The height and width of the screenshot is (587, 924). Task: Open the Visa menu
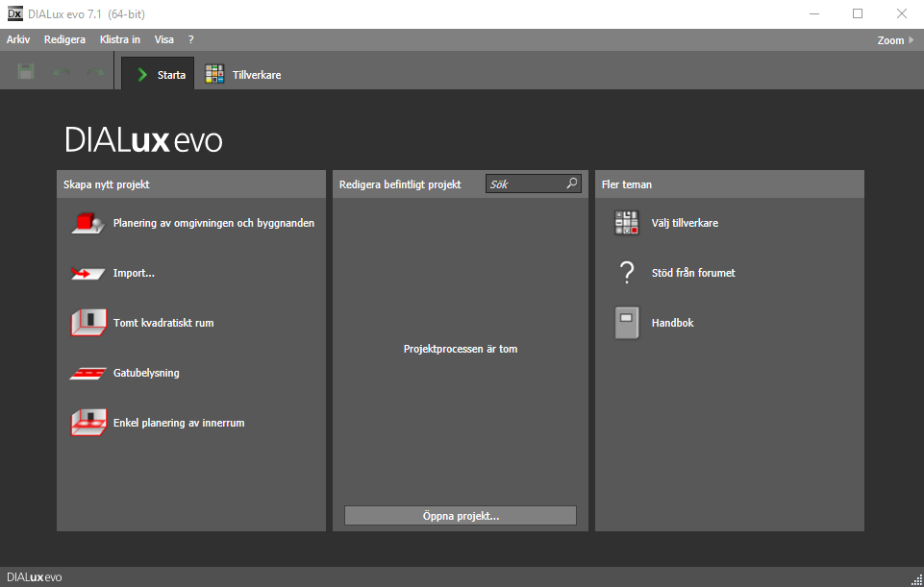click(163, 39)
